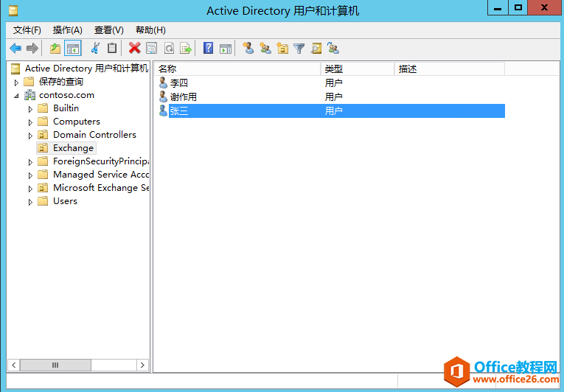564x392 pixels.
Task: Sort by the 类型 column header
Action: (358, 69)
